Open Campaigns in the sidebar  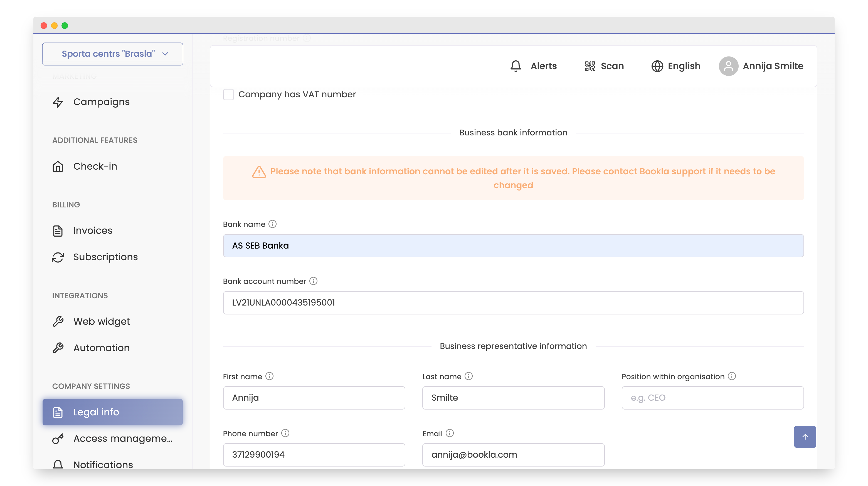101,102
